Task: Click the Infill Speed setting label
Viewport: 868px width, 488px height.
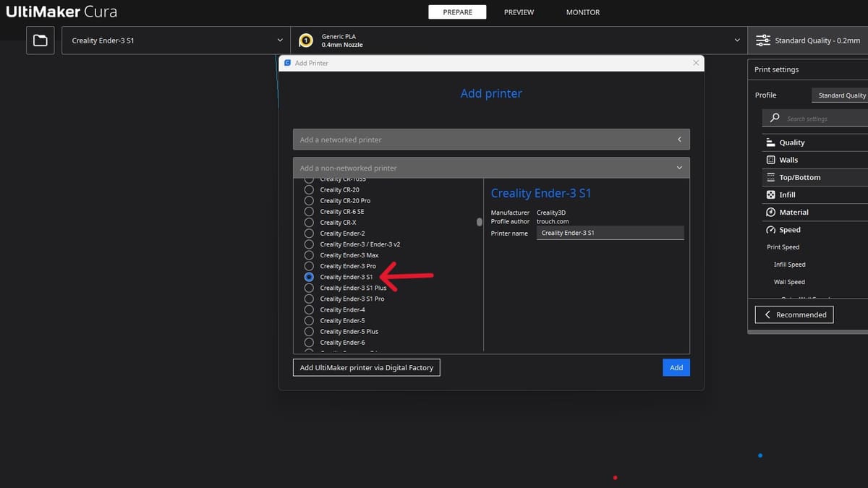Action: [790, 265]
